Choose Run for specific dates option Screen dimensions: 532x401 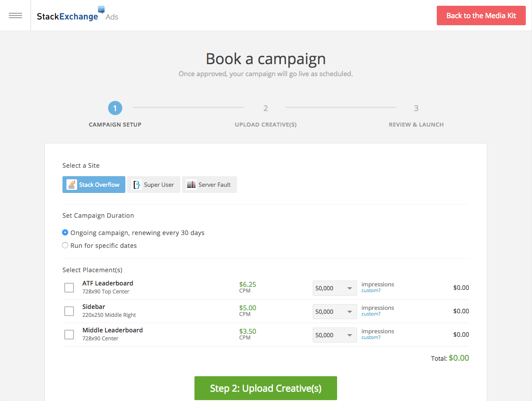click(x=65, y=245)
